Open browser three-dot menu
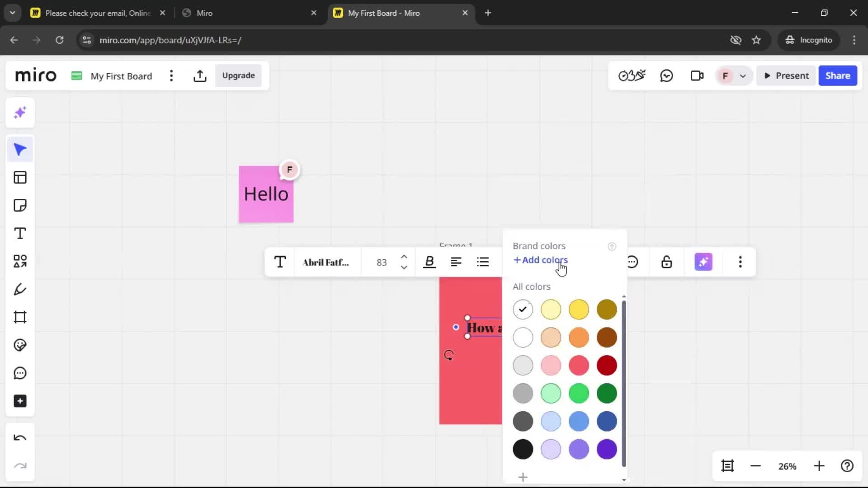868x488 pixels. pos(854,40)
